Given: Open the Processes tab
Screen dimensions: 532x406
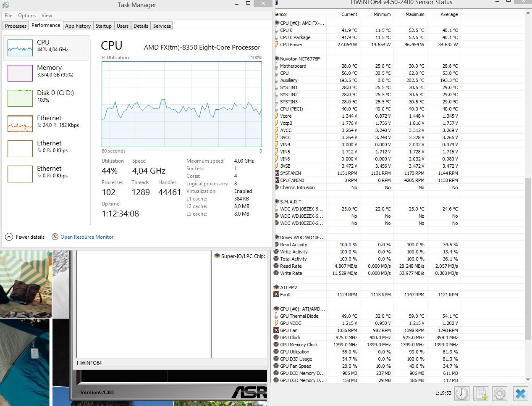Looking at the screenshot, I should pyautogui.click(x=16, y=26).
